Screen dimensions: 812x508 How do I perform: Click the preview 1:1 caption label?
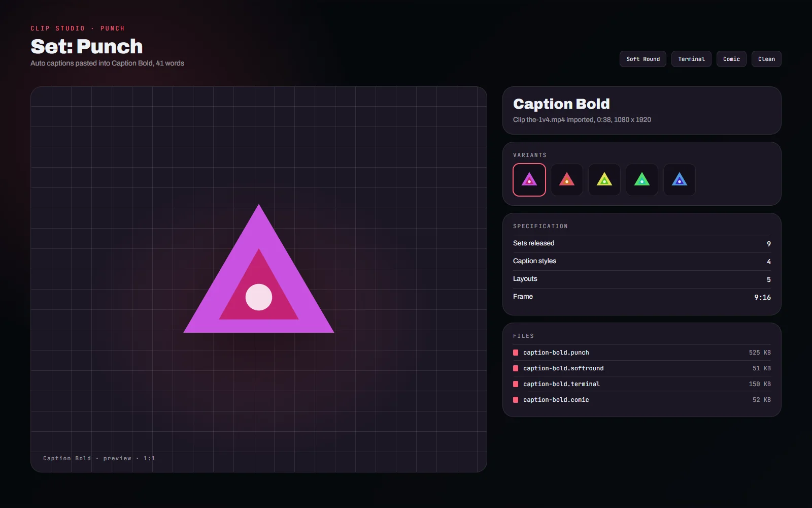[x=99, y=458]
